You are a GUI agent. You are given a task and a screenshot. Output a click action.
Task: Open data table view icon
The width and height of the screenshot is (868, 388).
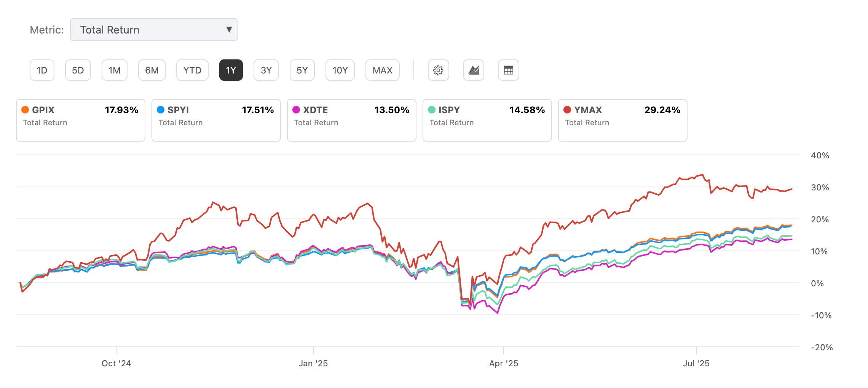[508, 70]
